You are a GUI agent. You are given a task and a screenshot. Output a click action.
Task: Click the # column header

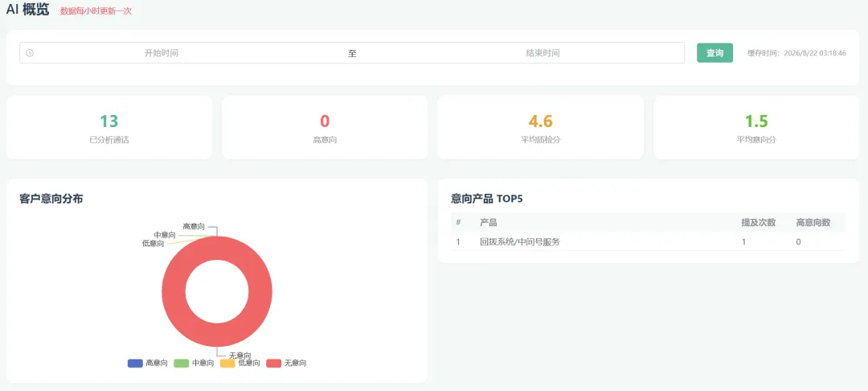click(x=458, y=223)
